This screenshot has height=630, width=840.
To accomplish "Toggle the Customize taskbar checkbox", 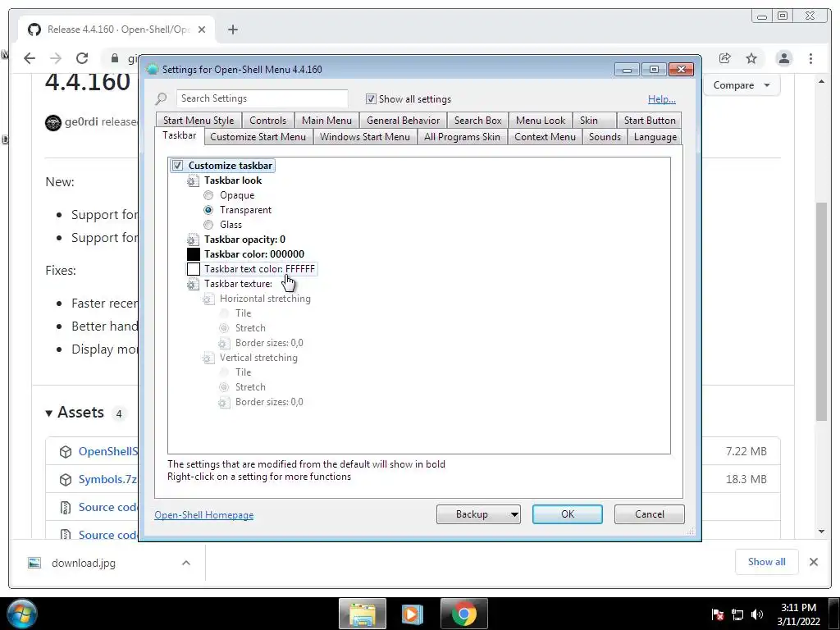I will [x=177, y=166].
